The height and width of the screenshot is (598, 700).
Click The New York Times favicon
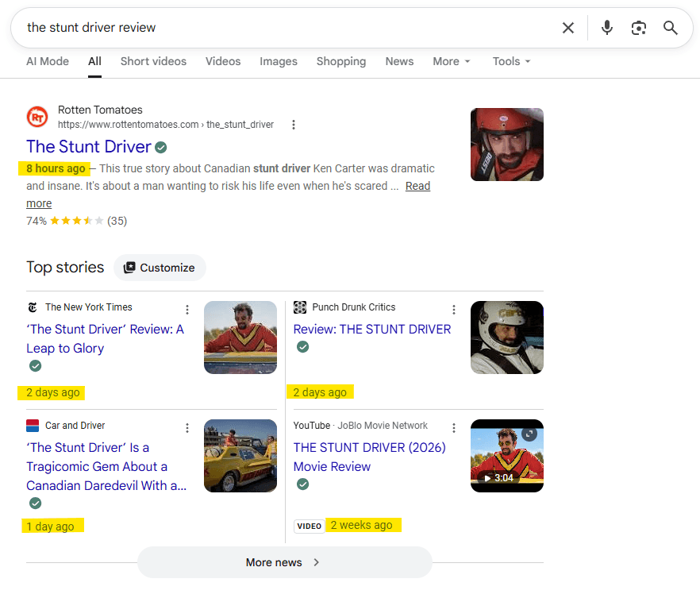[x=33, y=307]
